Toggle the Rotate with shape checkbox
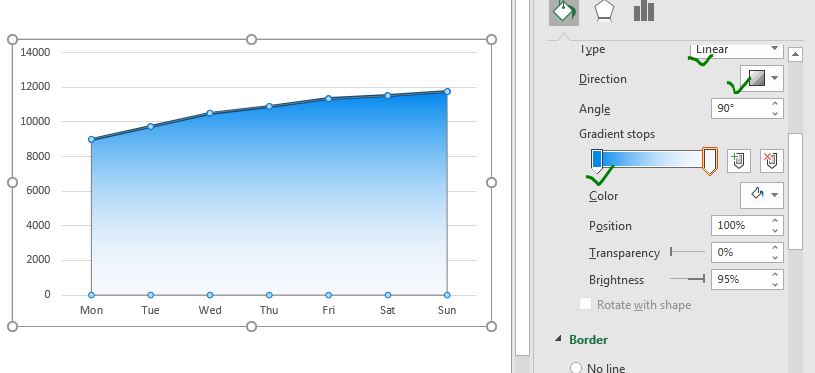Image resolution: width=815 pixels, height=373 pixels. pyautogui.click(x=586, y=304)
